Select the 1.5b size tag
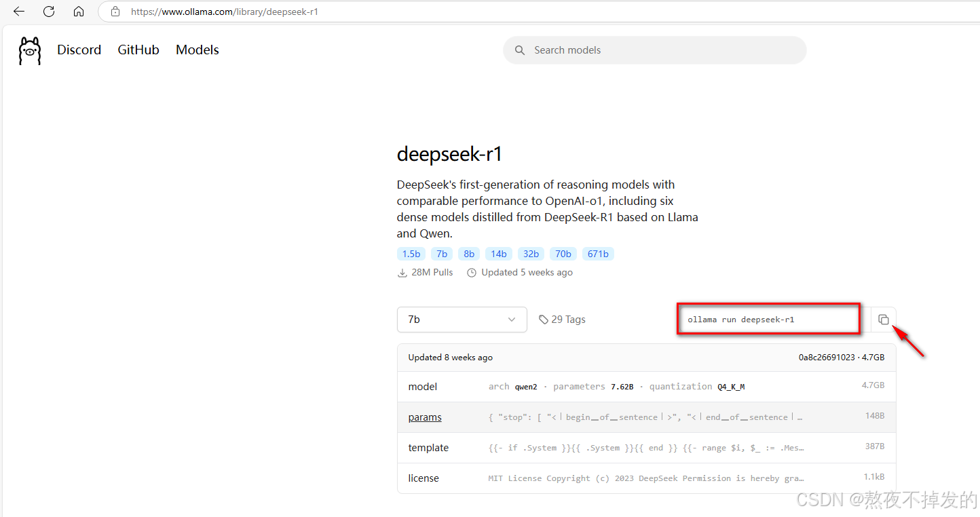The width and height of the screenshot is (980, 517). coord(411,254)
